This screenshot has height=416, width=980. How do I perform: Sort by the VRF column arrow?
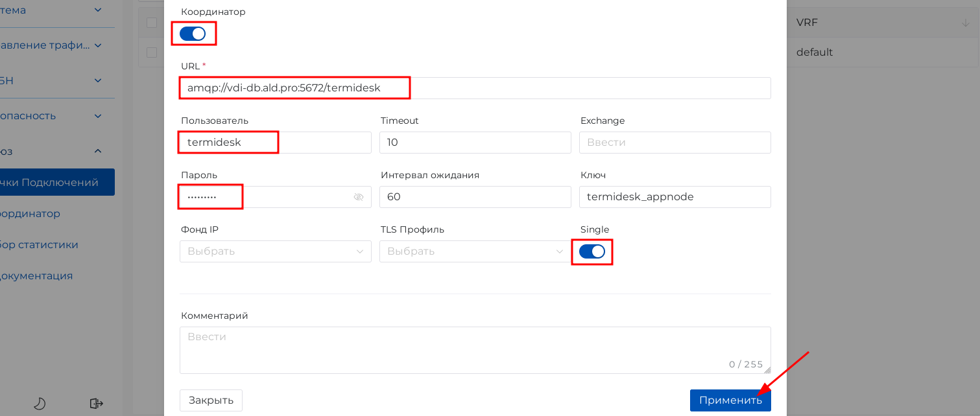point(965,23)
